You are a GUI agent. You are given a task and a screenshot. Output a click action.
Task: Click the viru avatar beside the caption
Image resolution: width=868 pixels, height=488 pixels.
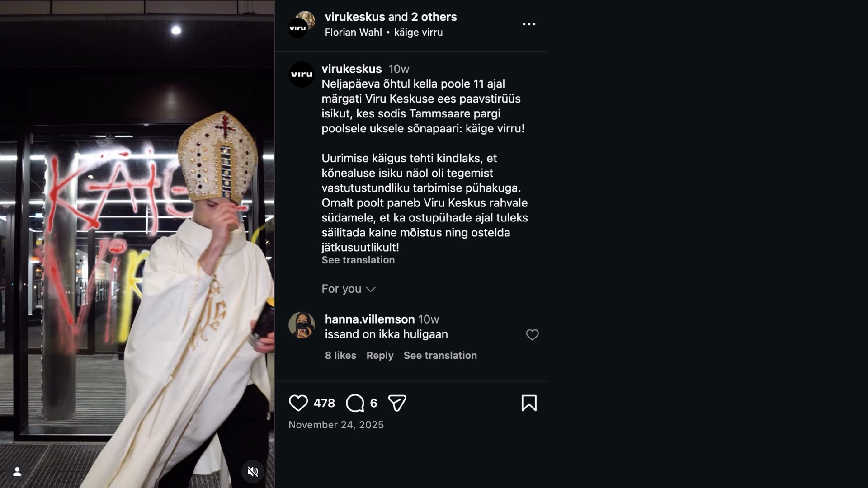[302, 75]
